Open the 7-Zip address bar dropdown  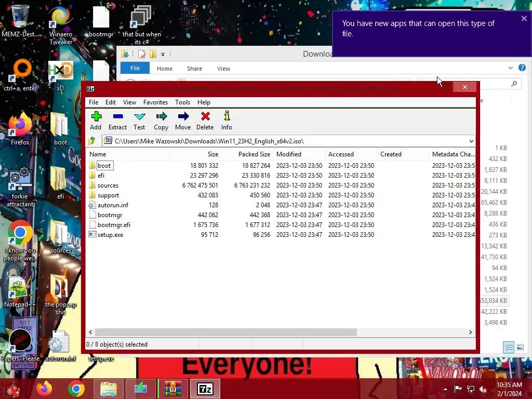[x=471, y=141]
